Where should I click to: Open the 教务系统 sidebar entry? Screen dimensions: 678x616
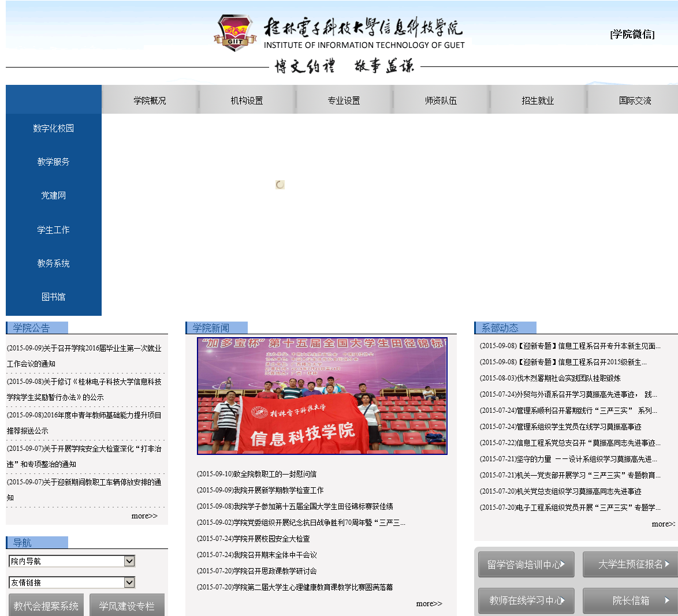click(53, 263)
